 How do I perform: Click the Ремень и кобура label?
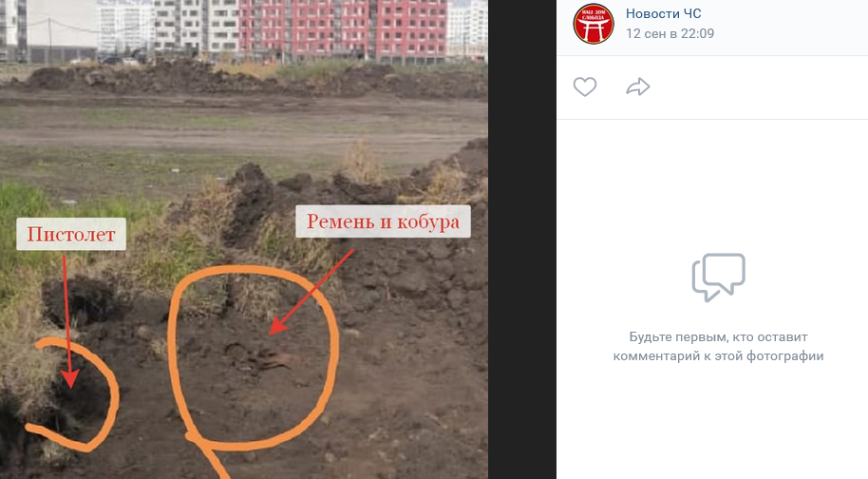[383, 221]
